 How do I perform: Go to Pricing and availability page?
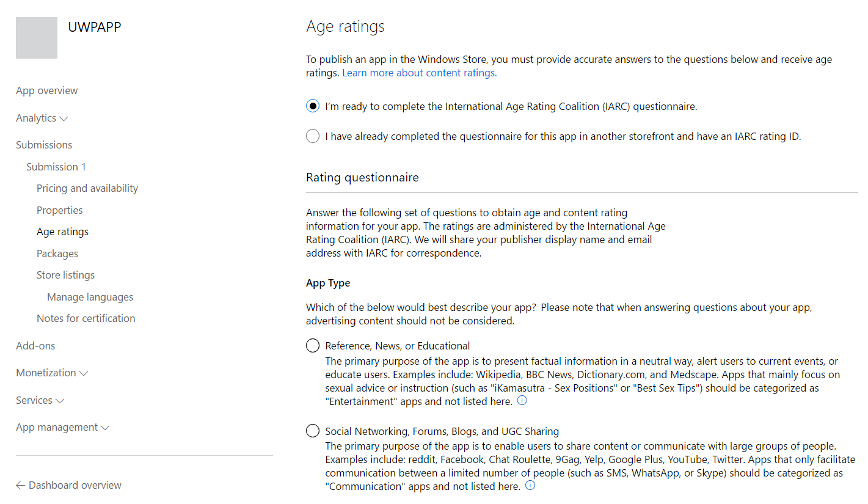coord(87,188)
